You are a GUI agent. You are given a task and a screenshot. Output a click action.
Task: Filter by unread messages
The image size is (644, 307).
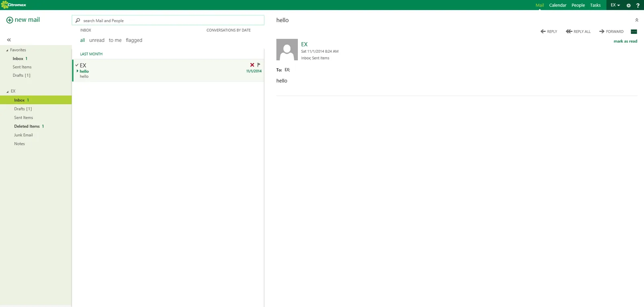point(97,40)
